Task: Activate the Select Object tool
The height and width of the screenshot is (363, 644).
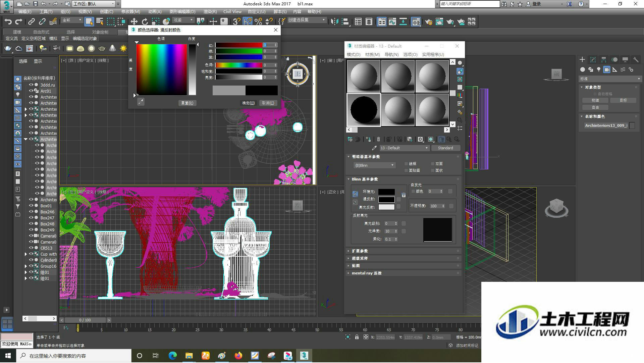Action: (89, 22)
